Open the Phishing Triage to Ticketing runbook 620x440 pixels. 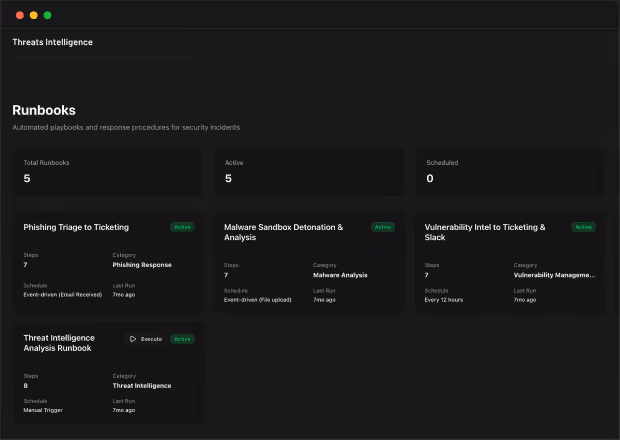click(76, 227)
